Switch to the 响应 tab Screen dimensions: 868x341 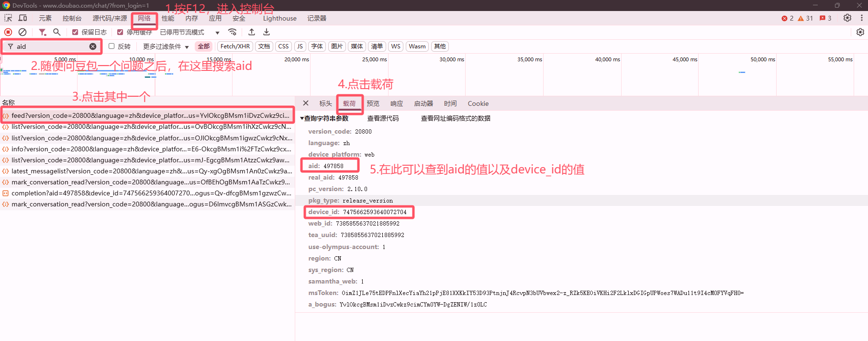(397, 103)
